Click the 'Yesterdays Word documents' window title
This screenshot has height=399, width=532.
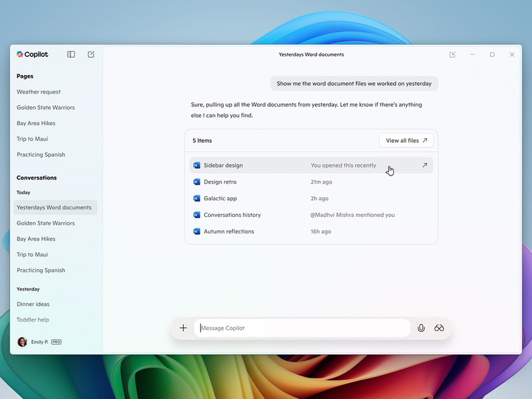pyautogui.click(x=311, y=55)
